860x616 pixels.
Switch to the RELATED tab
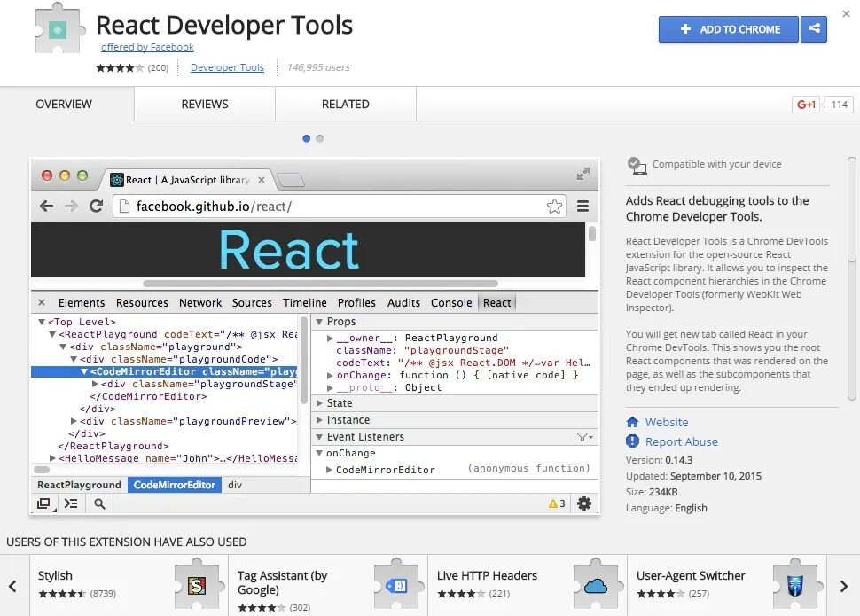(346, 105)
